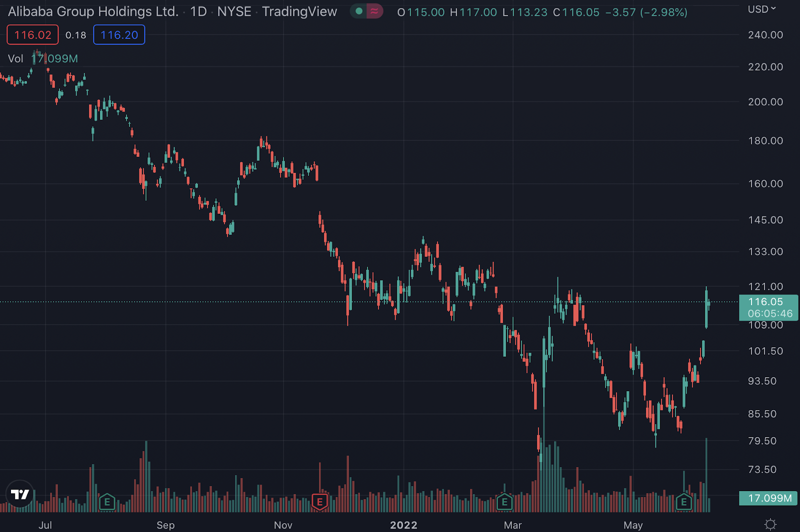Viewport: 800px width, 532px height.
Task: Click the Nov label on time axis
Action: (283, 525)
